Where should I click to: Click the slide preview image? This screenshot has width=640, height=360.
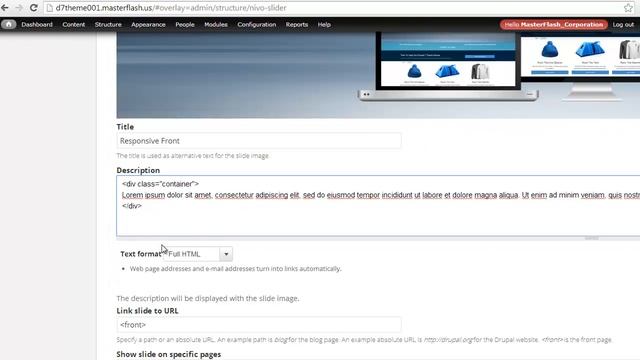[378, 76]
